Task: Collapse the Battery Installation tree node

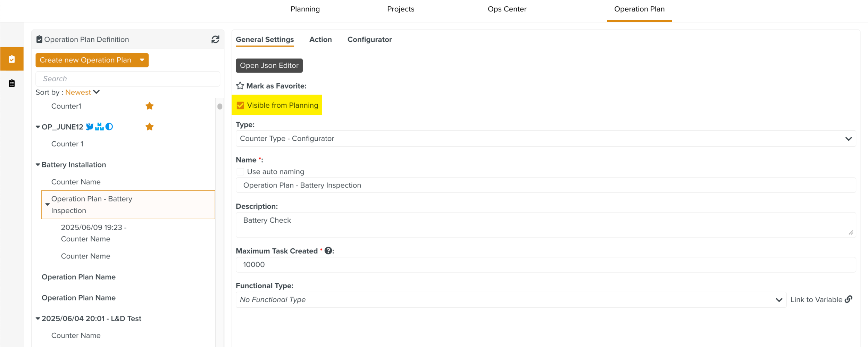Action: [x=38, y=165]
